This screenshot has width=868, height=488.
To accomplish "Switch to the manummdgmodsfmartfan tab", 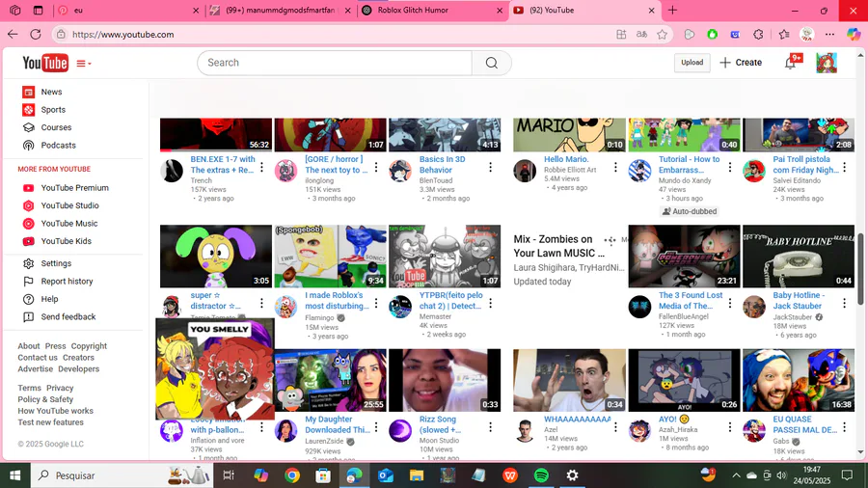I will coord(281,11).
